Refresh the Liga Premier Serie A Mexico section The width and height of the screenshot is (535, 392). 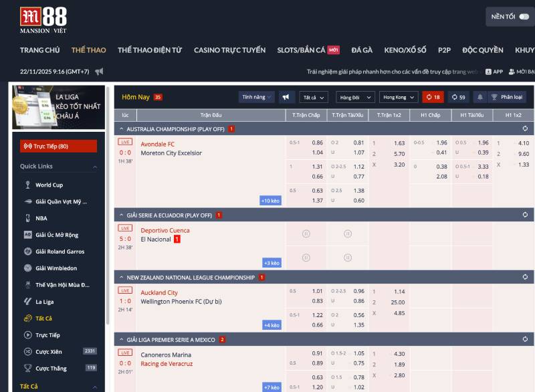tap(525, 339)
